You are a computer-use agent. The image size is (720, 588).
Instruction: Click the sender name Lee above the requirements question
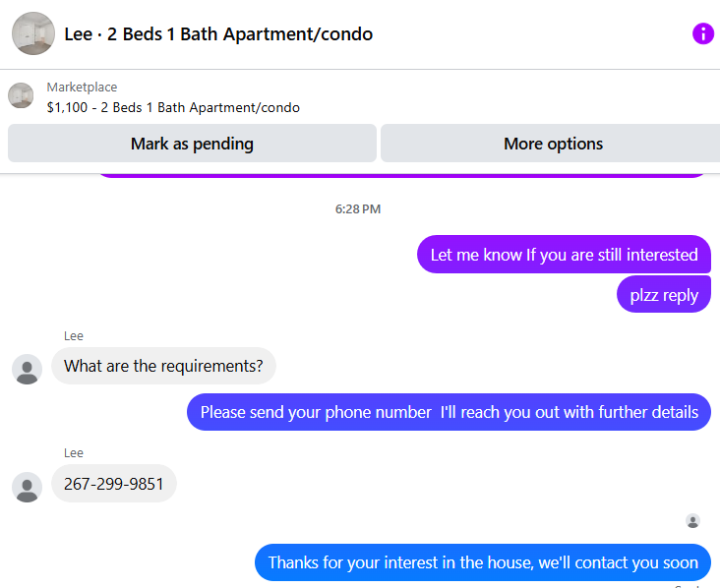pyautogui.click(x=74, y=336)
